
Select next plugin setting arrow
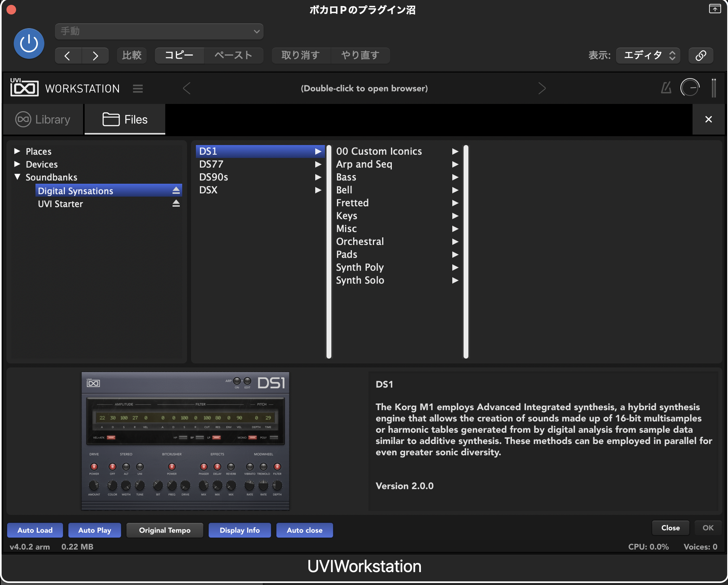click(x=95, y=56)
